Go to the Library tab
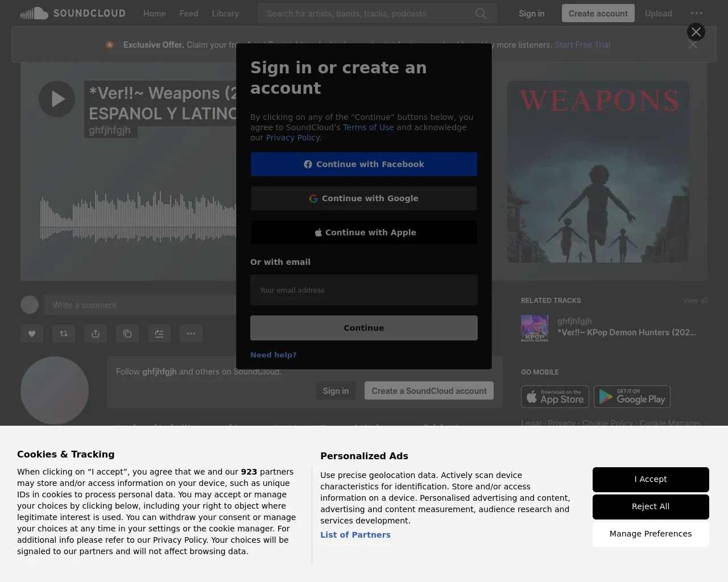 pos(225,13)
